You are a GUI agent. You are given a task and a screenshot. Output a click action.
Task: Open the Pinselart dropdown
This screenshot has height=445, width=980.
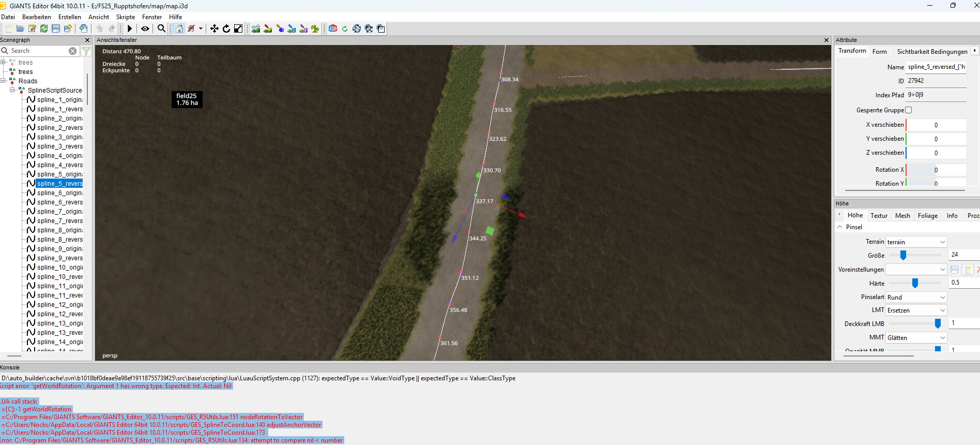pos(916,297)
